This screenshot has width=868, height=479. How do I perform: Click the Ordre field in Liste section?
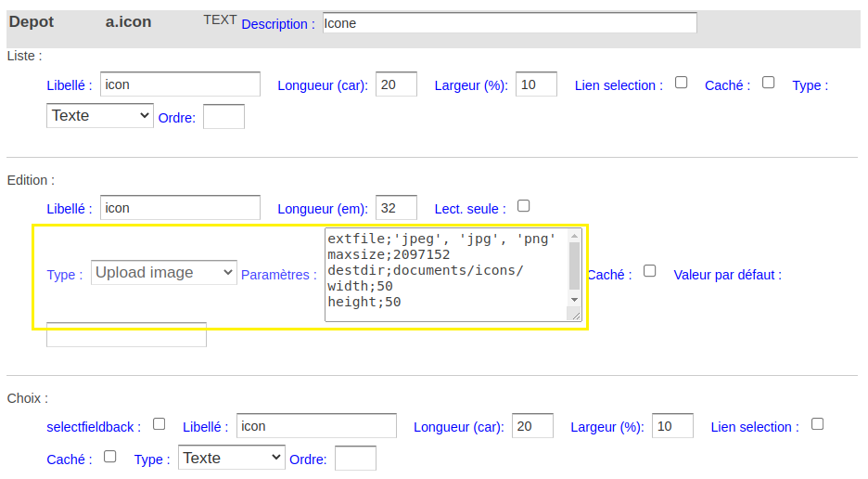coord(223,116)
